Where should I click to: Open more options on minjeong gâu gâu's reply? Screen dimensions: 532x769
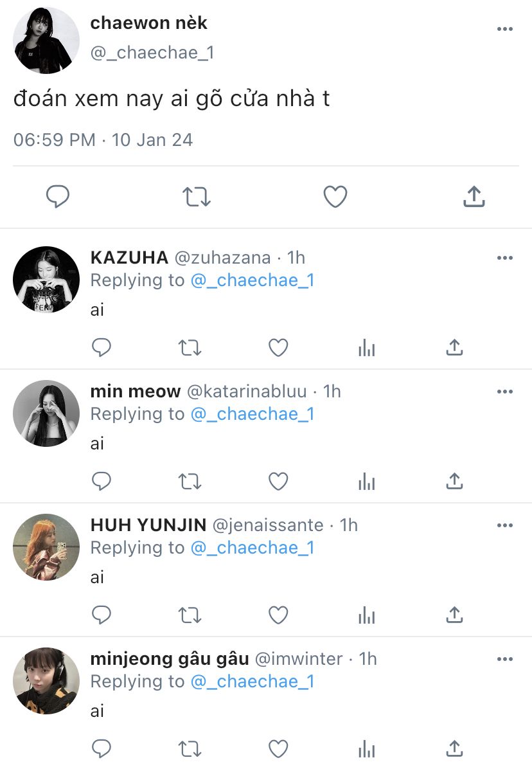point(505,659)
